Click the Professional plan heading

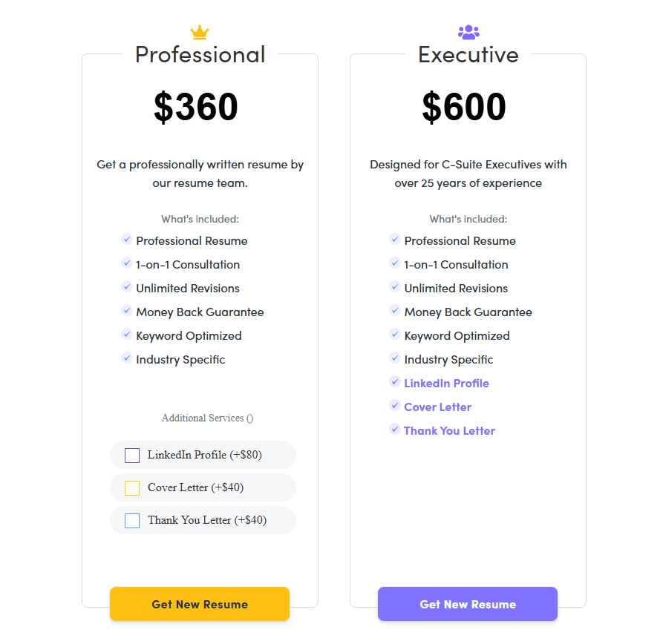200,55
